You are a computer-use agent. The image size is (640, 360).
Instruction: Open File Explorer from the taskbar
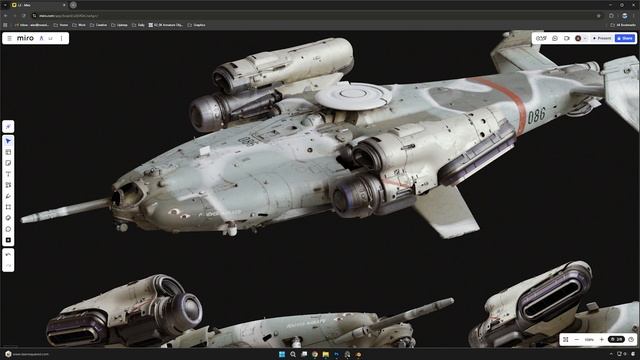click(x=325, y=354)
